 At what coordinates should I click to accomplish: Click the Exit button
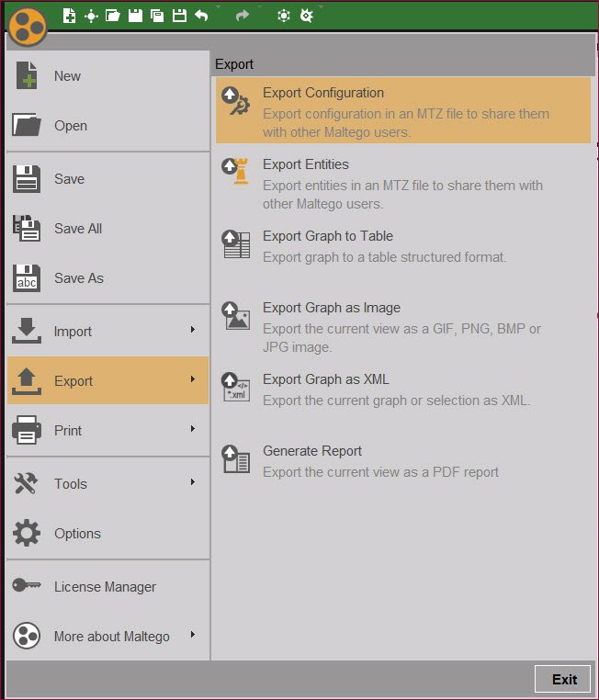pyautogui.click(x=562, y=679)
